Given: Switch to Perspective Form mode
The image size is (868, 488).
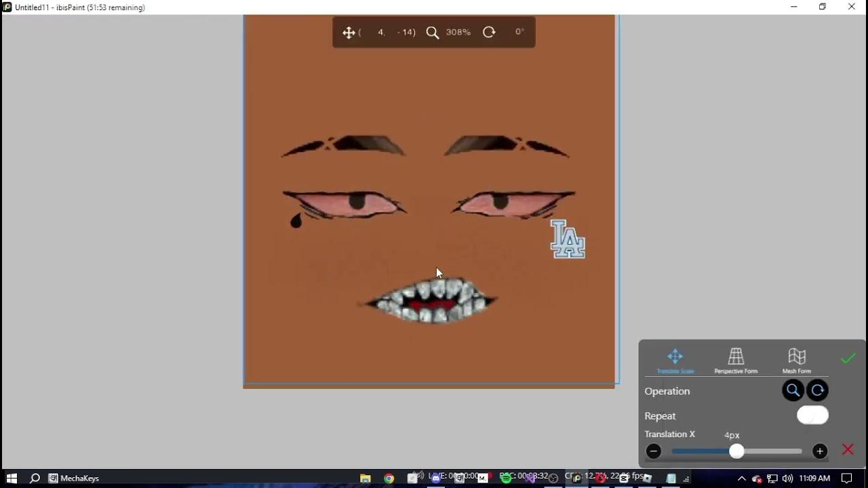Looking at the screenshot, I should click(x=736, y=361).
